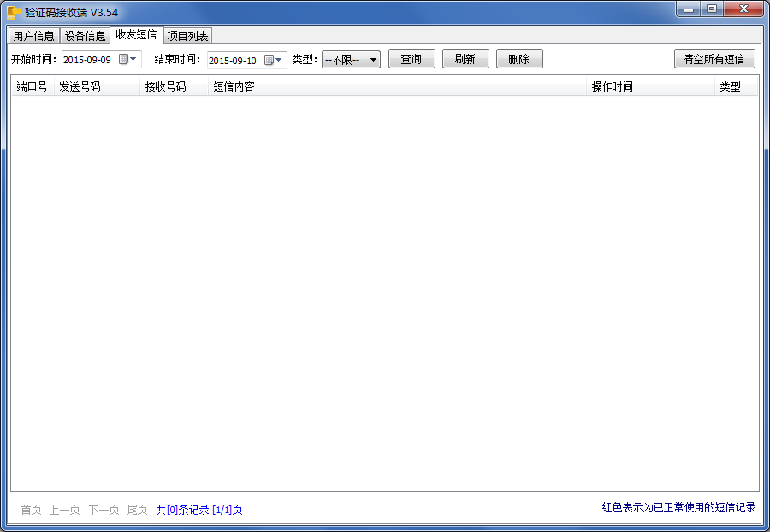Screen dimensions: 770x532
Task: Sort by the 发送号码 column header
Action: [x=97, y=86]
